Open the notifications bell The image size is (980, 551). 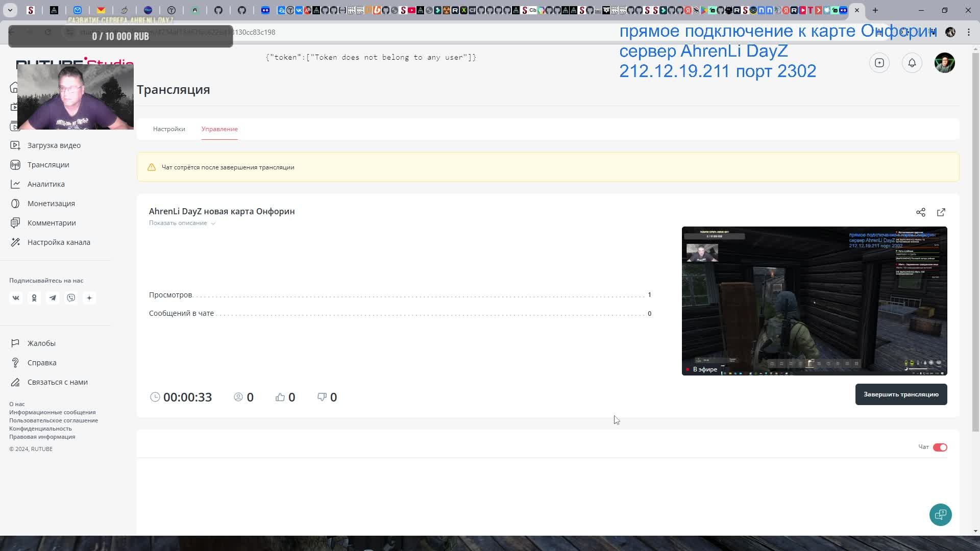pos(912,63)
